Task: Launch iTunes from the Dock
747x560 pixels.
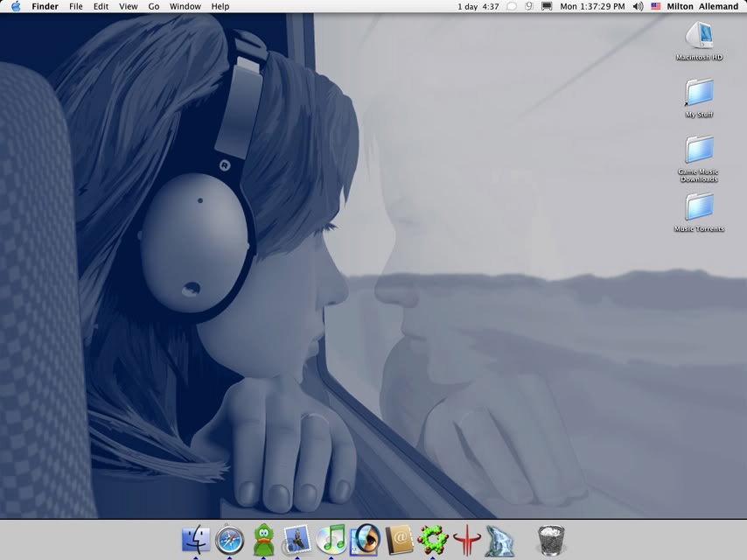Action: point(331,540)
